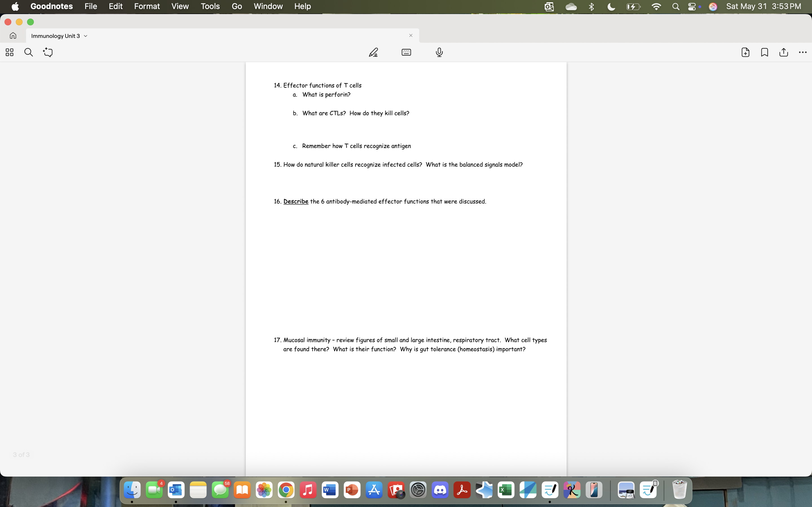The width and height of the screenshot is (812, 507).
Task: Open the Tools menu
Action: 210,6
